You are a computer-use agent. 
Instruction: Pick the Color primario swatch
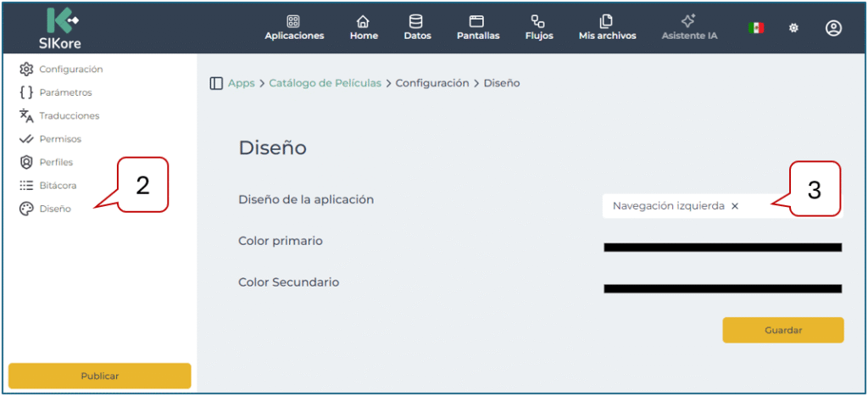(x=722, y=248)
